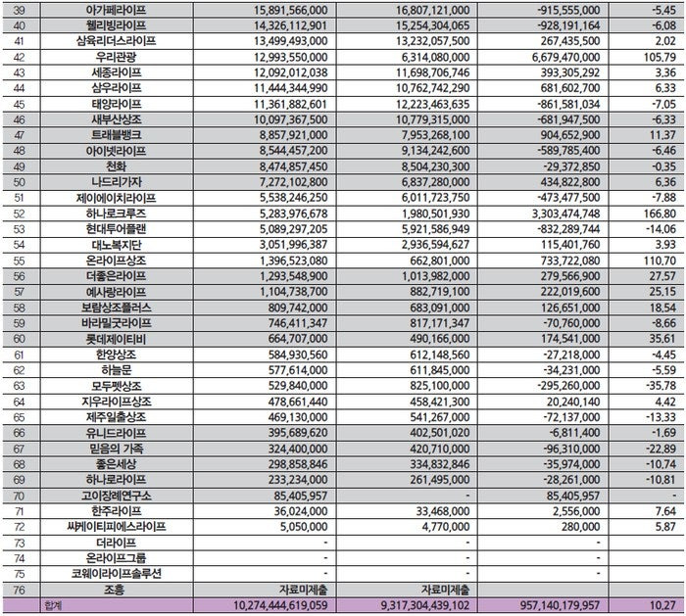Click the 천화 cell in row 49
This screenshot has height=616, width=686.
tap(116, 166)
